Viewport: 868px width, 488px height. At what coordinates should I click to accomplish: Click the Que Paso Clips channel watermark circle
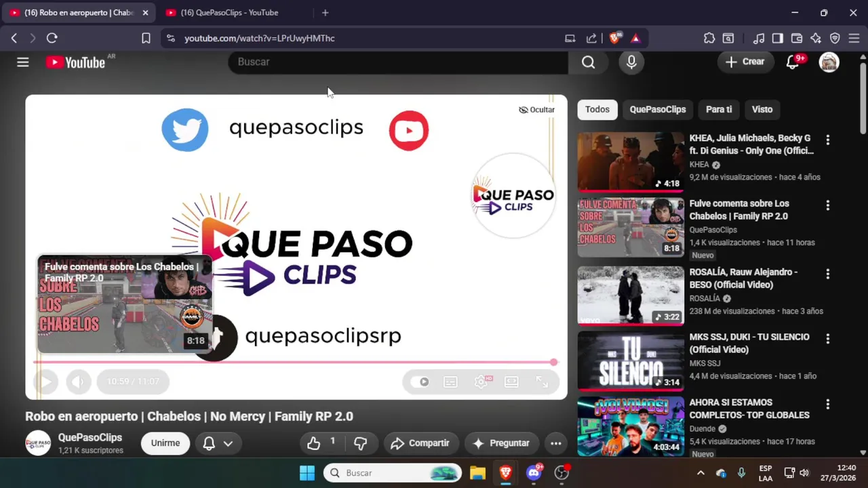pos(513,197)
